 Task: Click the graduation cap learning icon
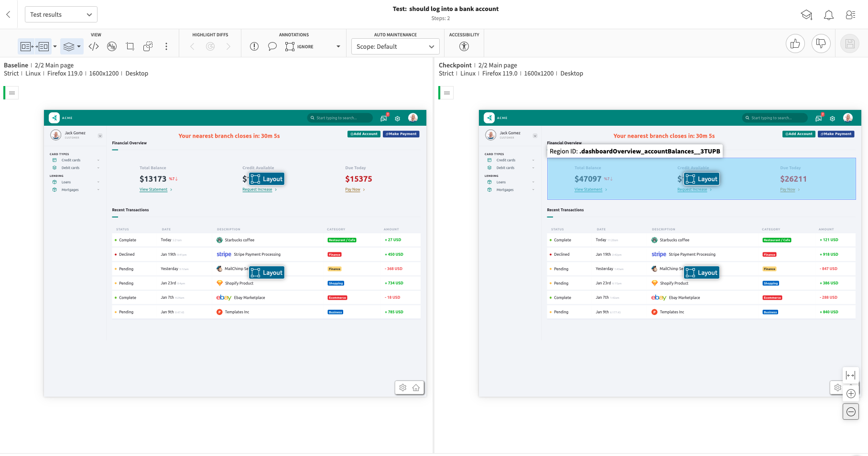pos(806,15)
